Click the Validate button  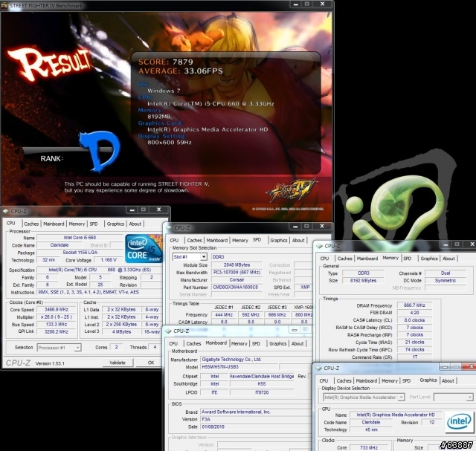point(118,363)
